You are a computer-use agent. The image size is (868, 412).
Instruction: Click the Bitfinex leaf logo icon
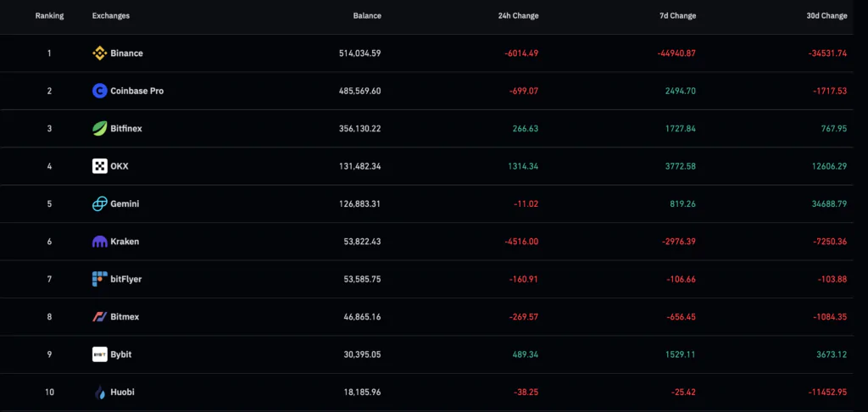pos(100,129)
